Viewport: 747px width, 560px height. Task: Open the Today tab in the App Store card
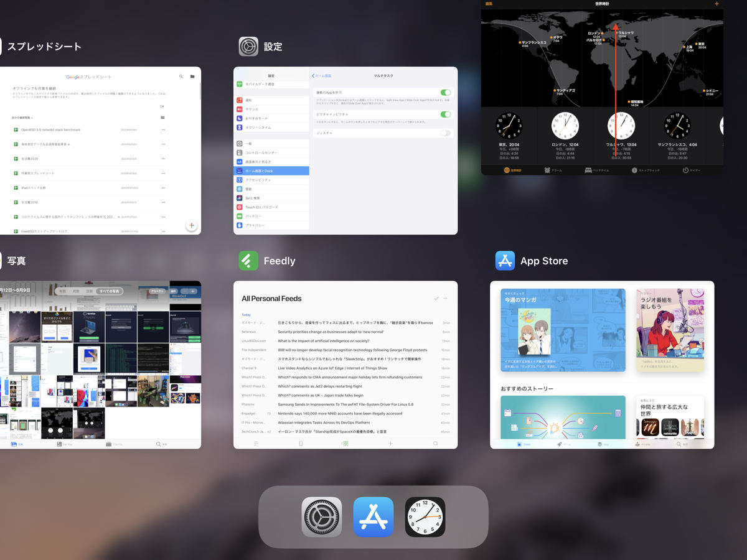tap(524, 445)
